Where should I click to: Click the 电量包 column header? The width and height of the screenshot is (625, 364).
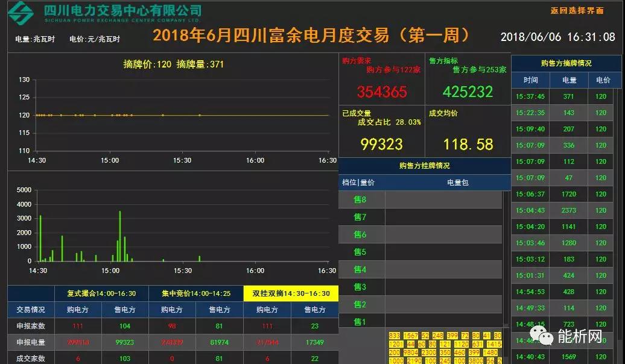click(457, 183)
